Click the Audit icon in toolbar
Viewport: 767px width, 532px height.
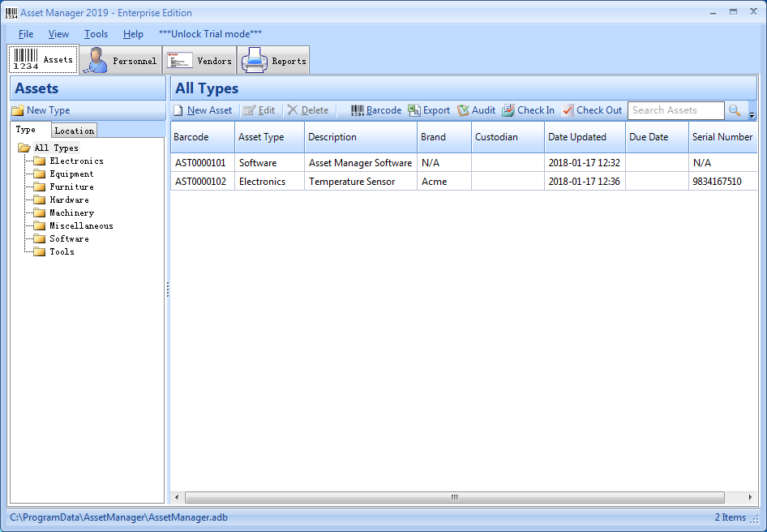point(463,110)
